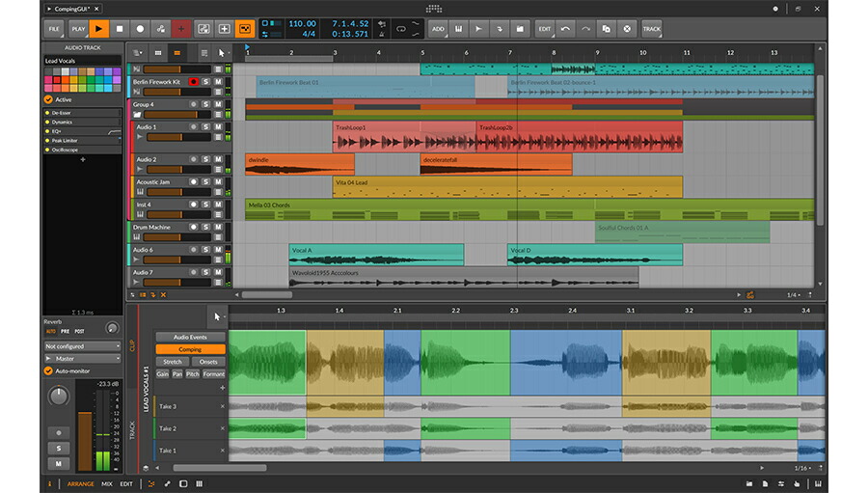This screenshot has width=868, height=493.
Task: Open the EDIT menu dropdown in toolbar
Action: 545,29
